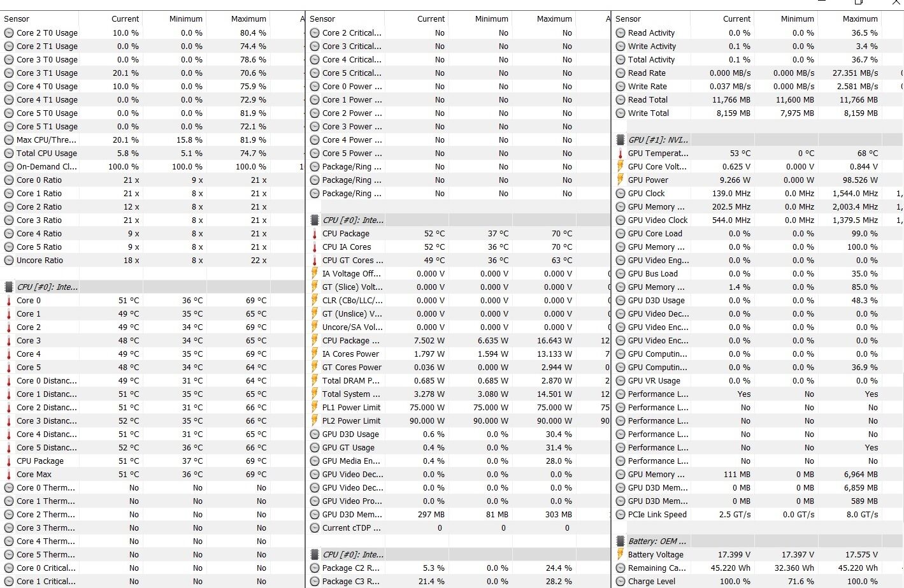Click the lightning icon next to GPU Power
Viewport: 904px width, 588px height.
coord(621,180)
